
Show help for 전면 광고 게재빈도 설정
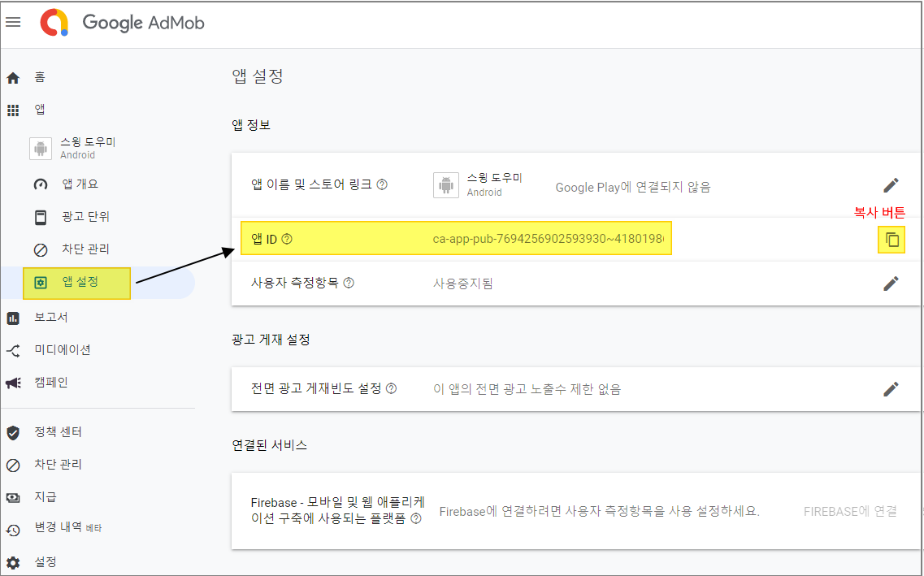click(392, 389)
